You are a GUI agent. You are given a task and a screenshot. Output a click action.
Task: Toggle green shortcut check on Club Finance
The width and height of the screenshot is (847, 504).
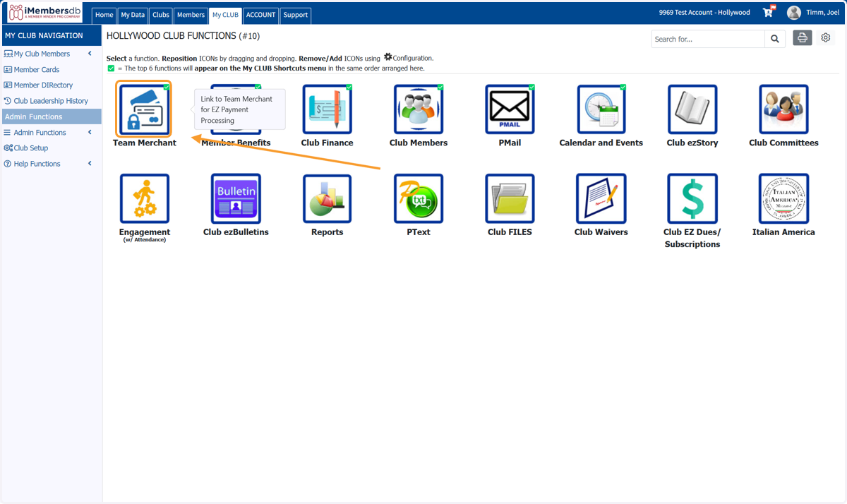point(349,88)
